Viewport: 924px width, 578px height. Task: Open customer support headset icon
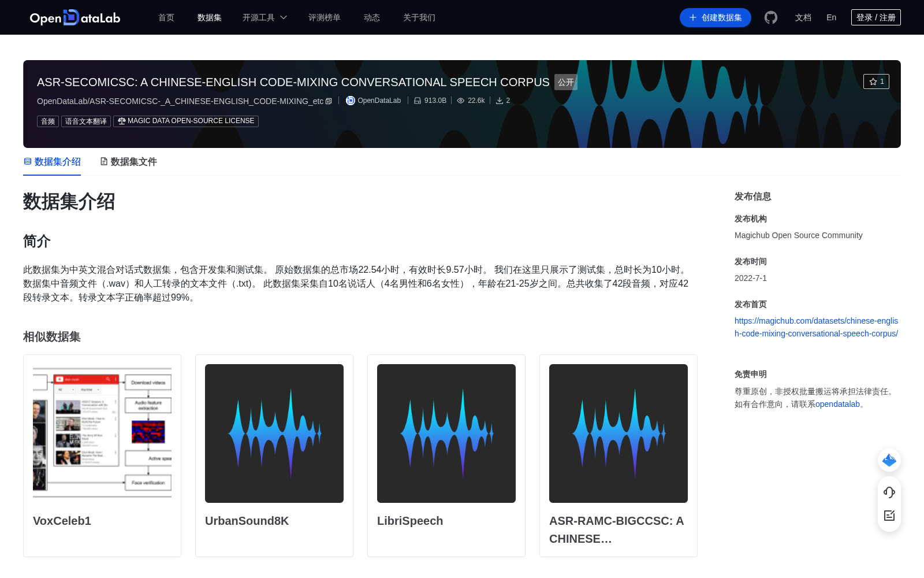click(x=889, y=492)
